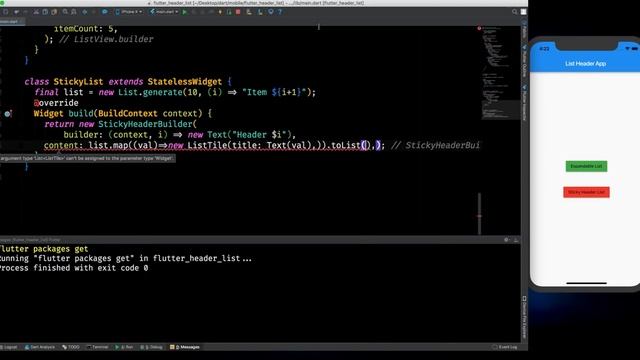
Task: Select the main.dart editor tab
Action: [11, 21]
